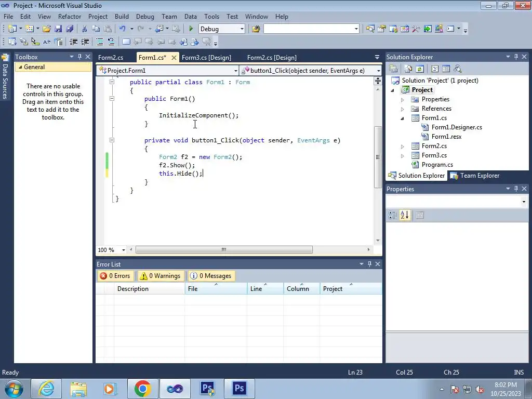The width and height of the screenshot is (532, 399).
Task: Click View Designer icon in Solution Explorer
Action: [x=446, y=69]
